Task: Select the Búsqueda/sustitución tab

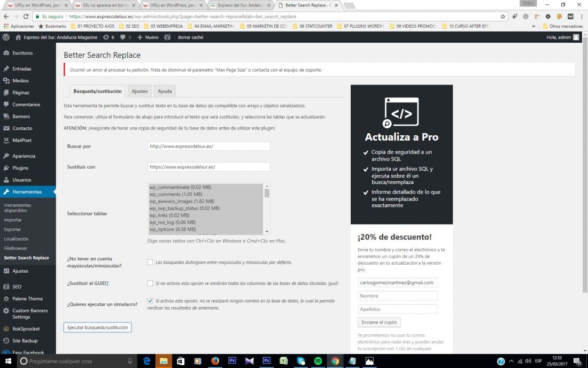Action: [97, 91]
